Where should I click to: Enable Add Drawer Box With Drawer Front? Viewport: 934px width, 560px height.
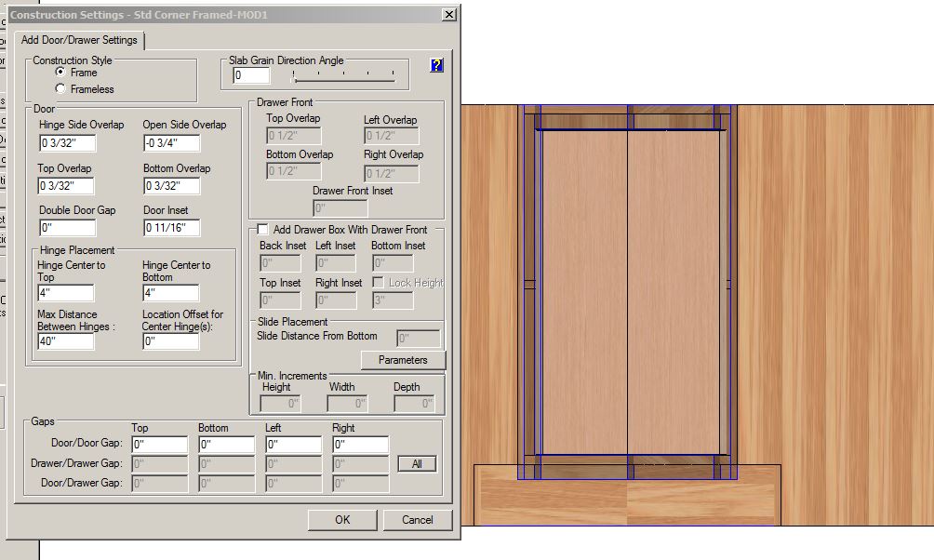point(263,230)
